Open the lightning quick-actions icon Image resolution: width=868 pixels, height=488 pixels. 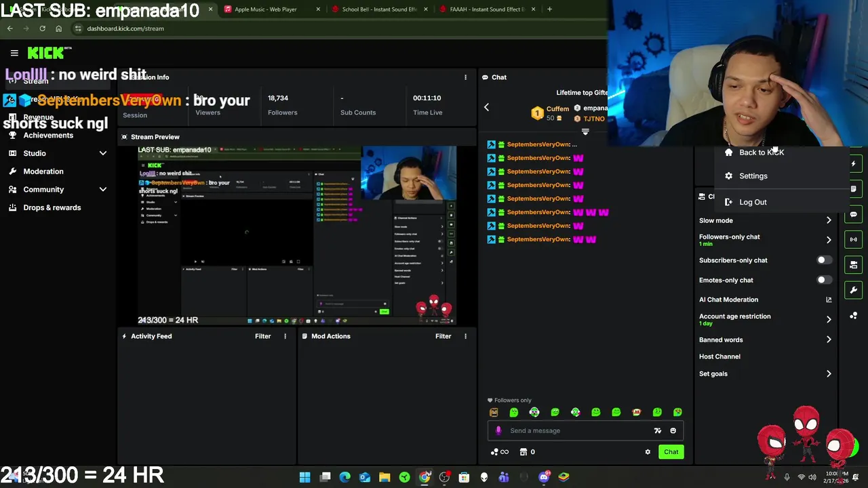pyautogui.click(x=854, y=163)
